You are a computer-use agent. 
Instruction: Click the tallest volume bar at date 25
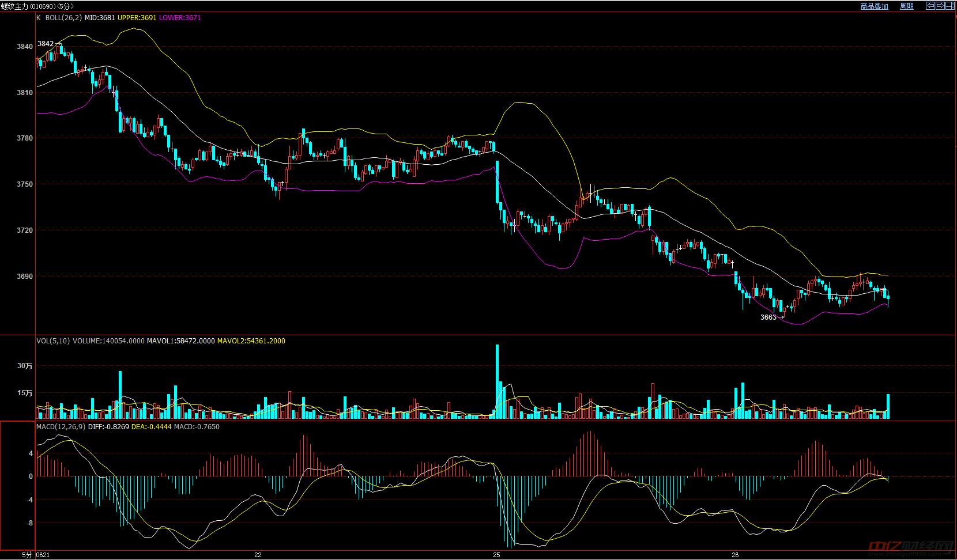[497, 381]
